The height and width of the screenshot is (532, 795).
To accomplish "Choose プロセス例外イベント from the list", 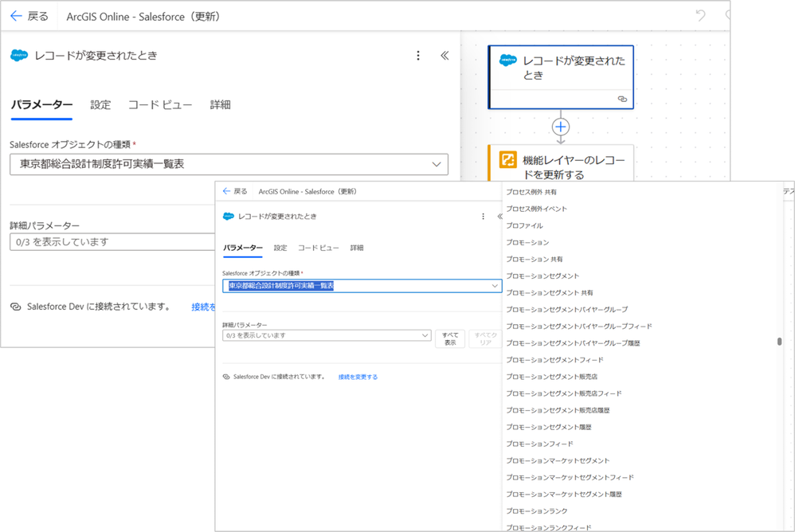I will [x=536, y=209].
